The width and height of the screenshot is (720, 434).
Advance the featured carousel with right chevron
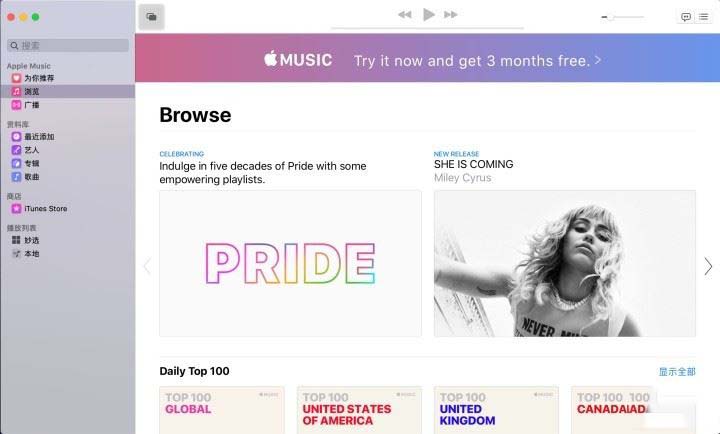(x=709, y=266)
